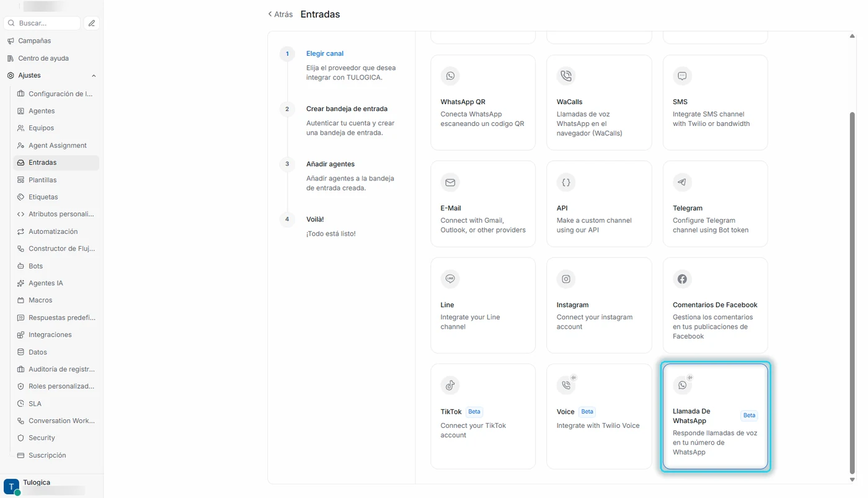The height and width of the screenshot is (498, 868).
Task: Select the SMS channel card
Action: click(715, 102)
